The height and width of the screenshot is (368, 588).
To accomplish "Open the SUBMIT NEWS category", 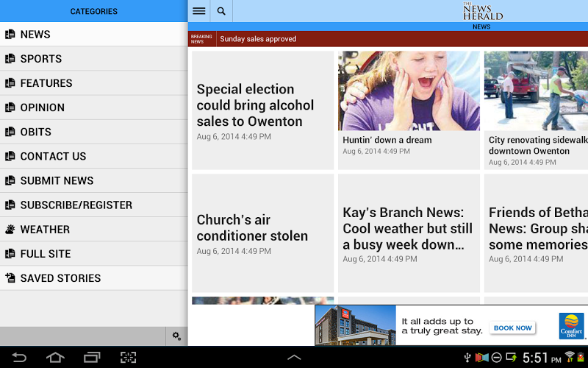I will coord(94,180).
